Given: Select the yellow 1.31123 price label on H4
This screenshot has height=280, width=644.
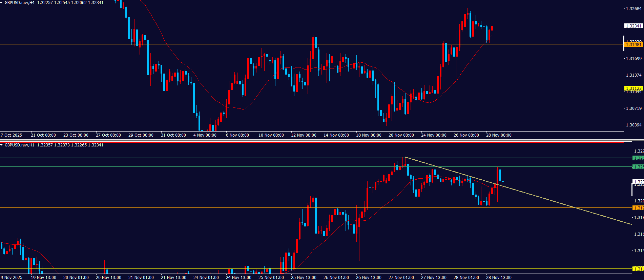Looking at the screenshot, I should coord(633,88).
